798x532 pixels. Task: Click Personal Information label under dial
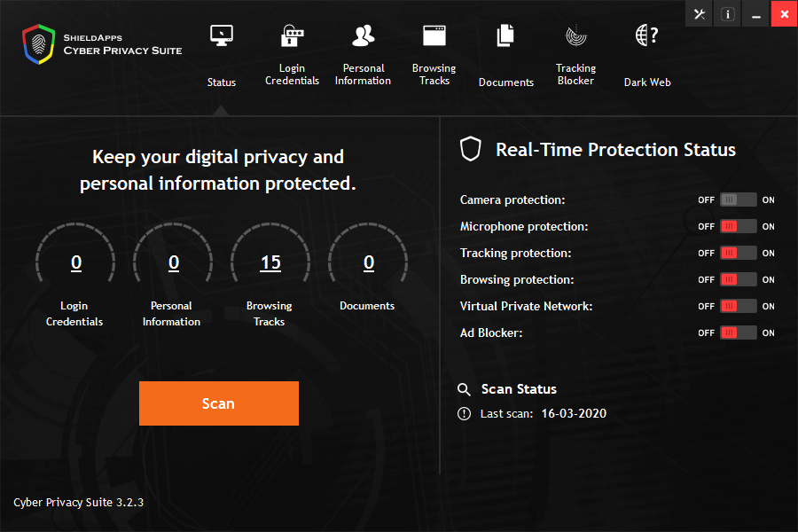tap(171, 314)
